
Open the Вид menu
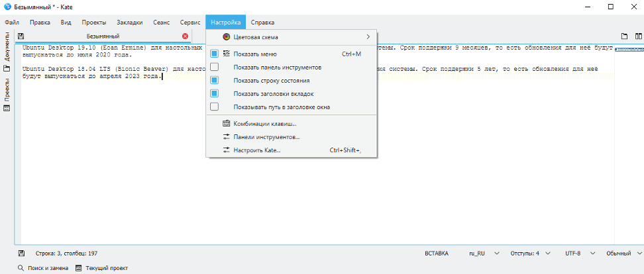point(66,22)
